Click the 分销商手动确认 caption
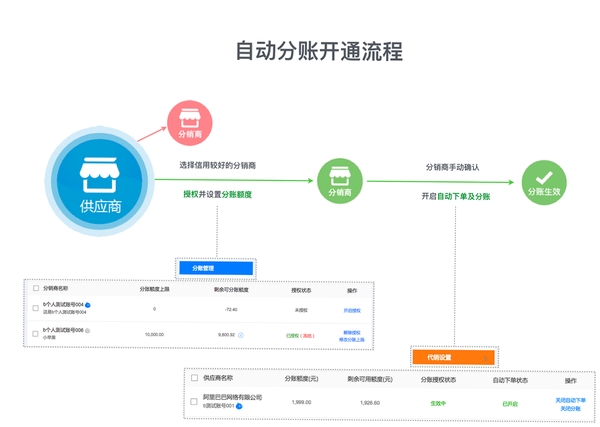 coord(452,167)
